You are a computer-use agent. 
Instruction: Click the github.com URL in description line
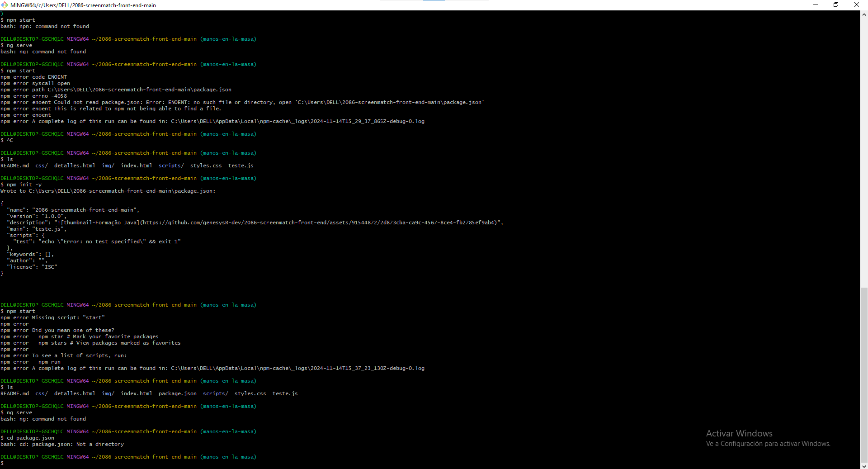coord(318,223)
